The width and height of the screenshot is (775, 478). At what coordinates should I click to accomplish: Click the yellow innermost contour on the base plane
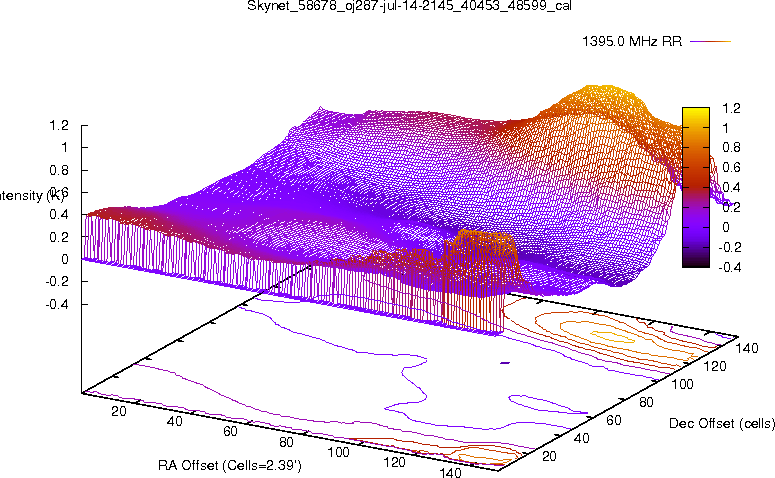coord(612,337)
